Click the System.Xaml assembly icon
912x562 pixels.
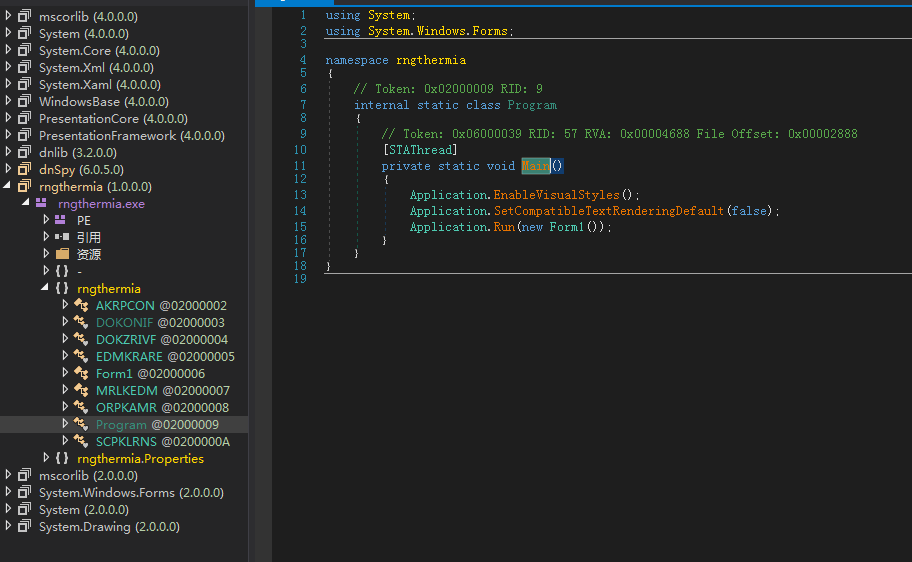[x=24, y=84]
